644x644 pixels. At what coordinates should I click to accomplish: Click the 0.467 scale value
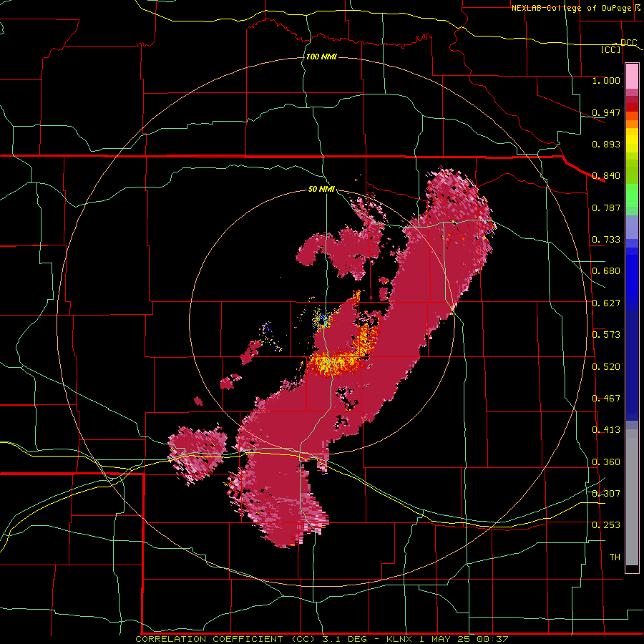606,399
